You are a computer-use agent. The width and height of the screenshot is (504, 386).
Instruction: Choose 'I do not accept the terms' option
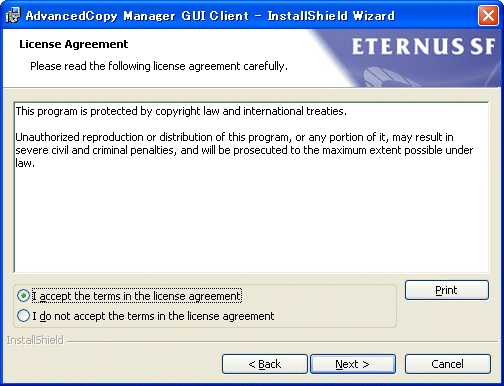(23, 316)
